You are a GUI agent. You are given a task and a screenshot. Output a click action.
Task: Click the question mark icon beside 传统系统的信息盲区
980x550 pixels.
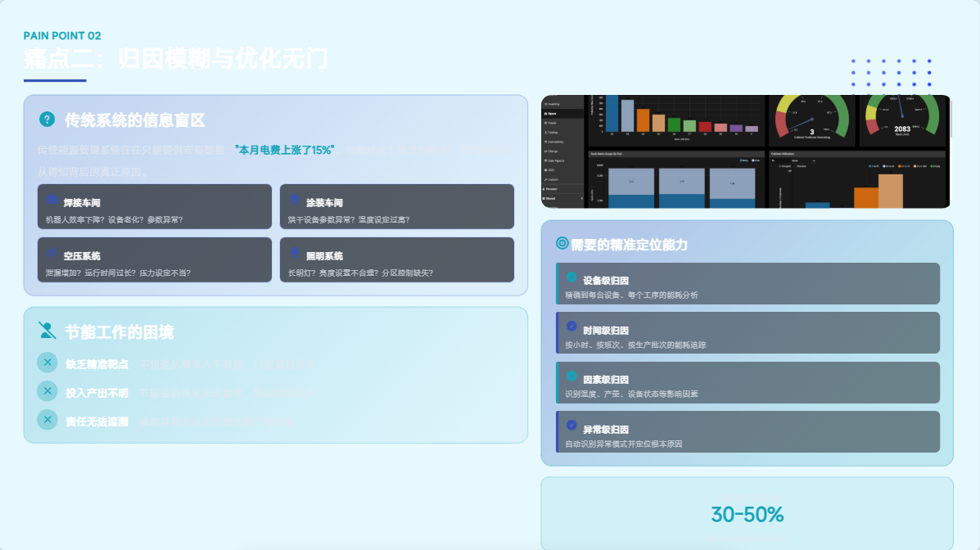47,119
